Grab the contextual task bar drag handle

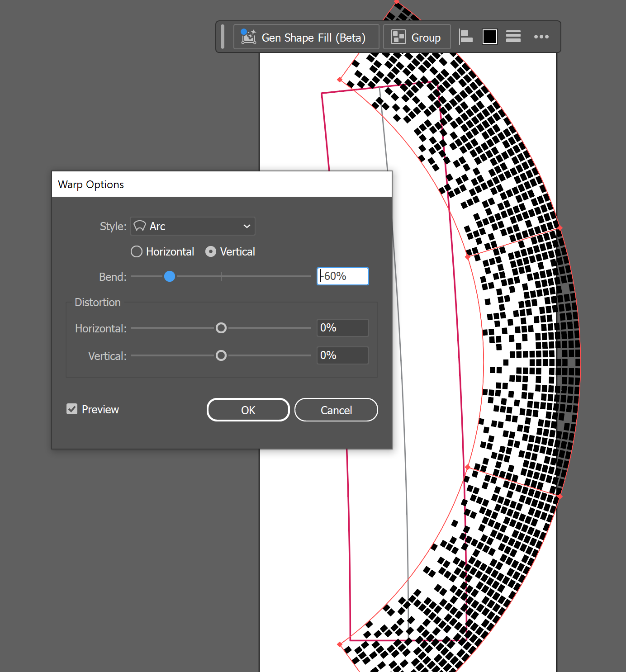point(223,37)
